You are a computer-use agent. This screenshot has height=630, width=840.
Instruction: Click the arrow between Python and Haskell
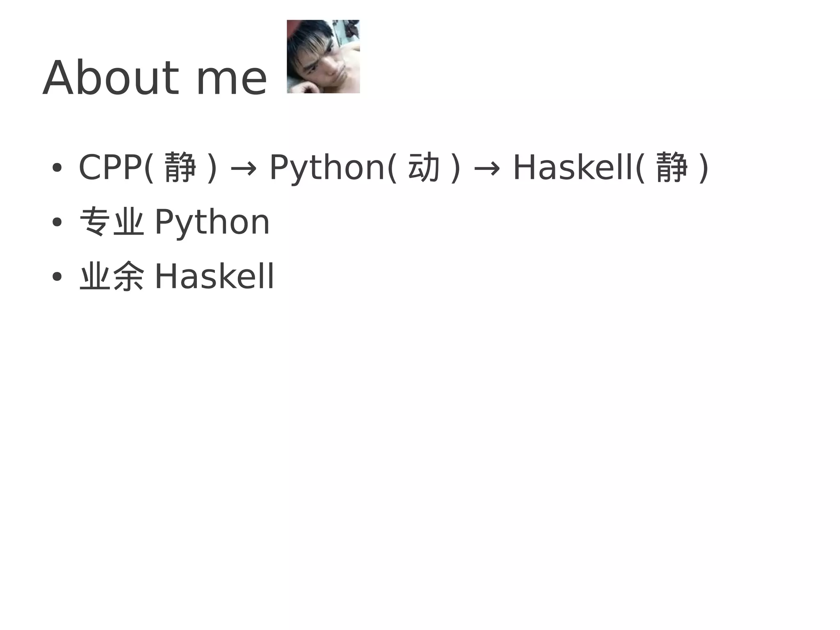487,168
